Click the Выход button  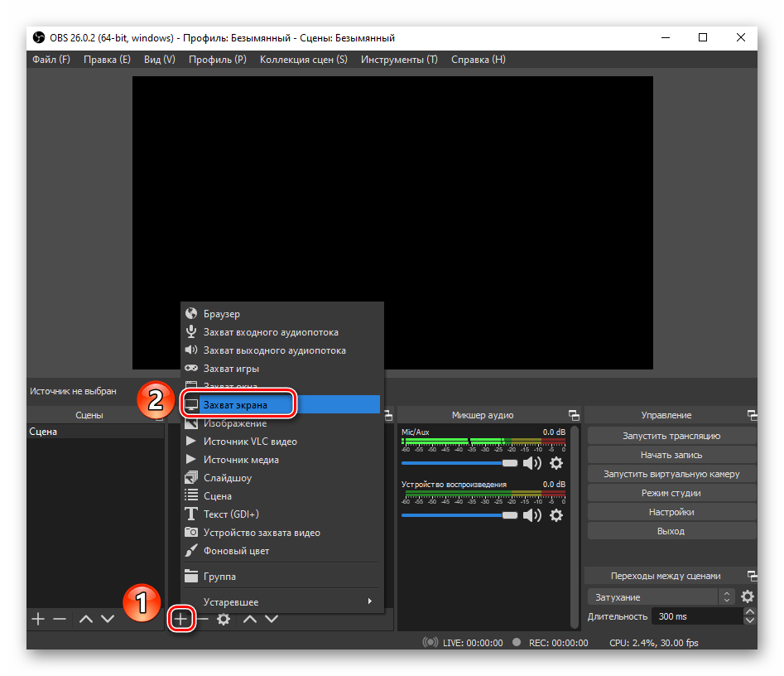click(671, 531)
